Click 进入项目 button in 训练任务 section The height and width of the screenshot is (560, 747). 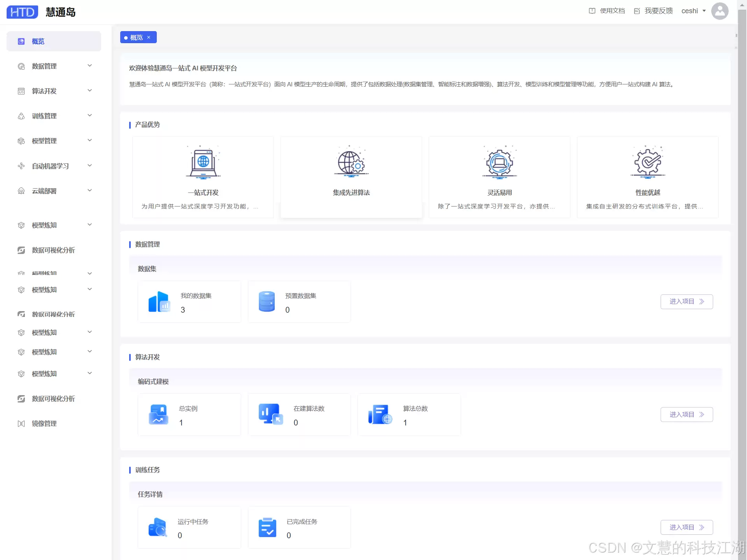pyautogui.click(x=687, y=527)
